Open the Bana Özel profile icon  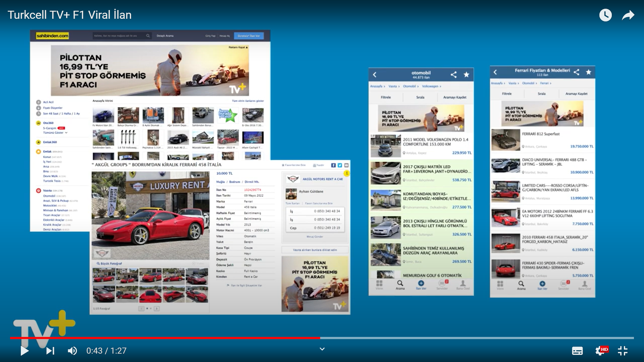[463, 283]
